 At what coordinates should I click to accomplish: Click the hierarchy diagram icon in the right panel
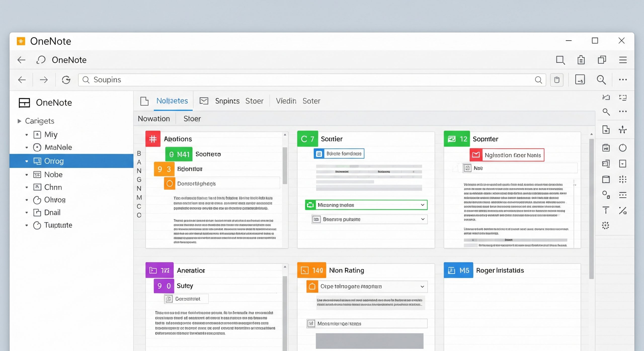(623, 129)
